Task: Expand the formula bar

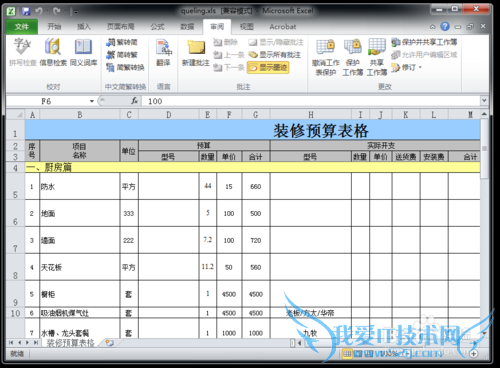Action: coord(484,100)
